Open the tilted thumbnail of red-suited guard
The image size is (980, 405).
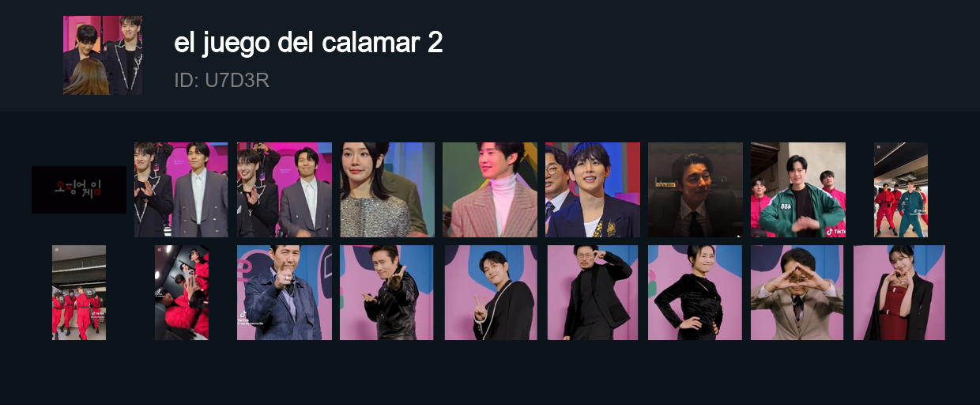pyautogui.click(x=182, y=293)
